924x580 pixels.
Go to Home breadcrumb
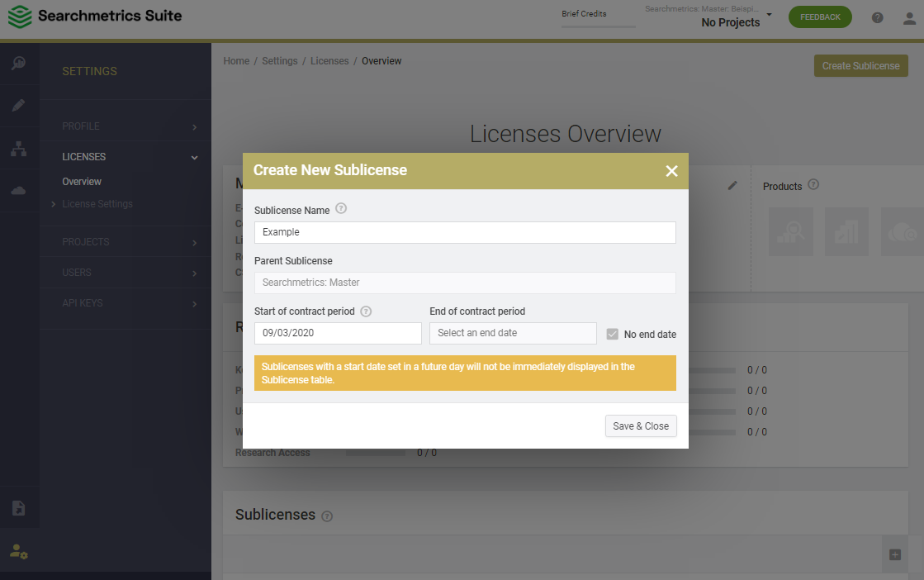click(x=236, y=60)
